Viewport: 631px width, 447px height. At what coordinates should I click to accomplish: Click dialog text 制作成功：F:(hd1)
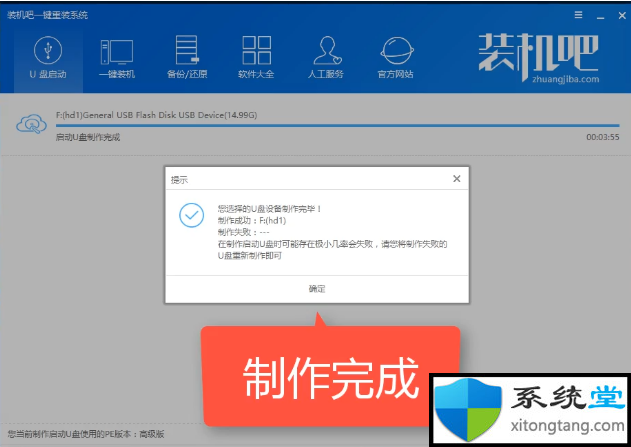tap(252, 220)
